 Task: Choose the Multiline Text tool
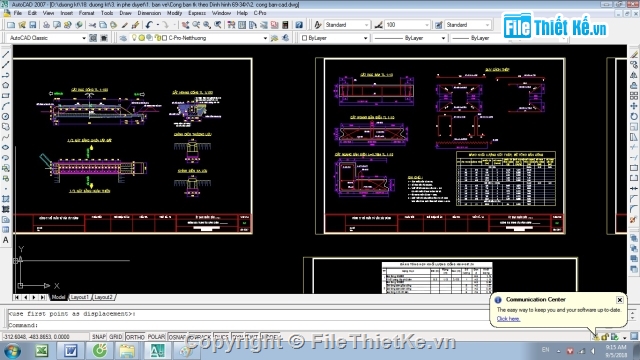(6, 240)
